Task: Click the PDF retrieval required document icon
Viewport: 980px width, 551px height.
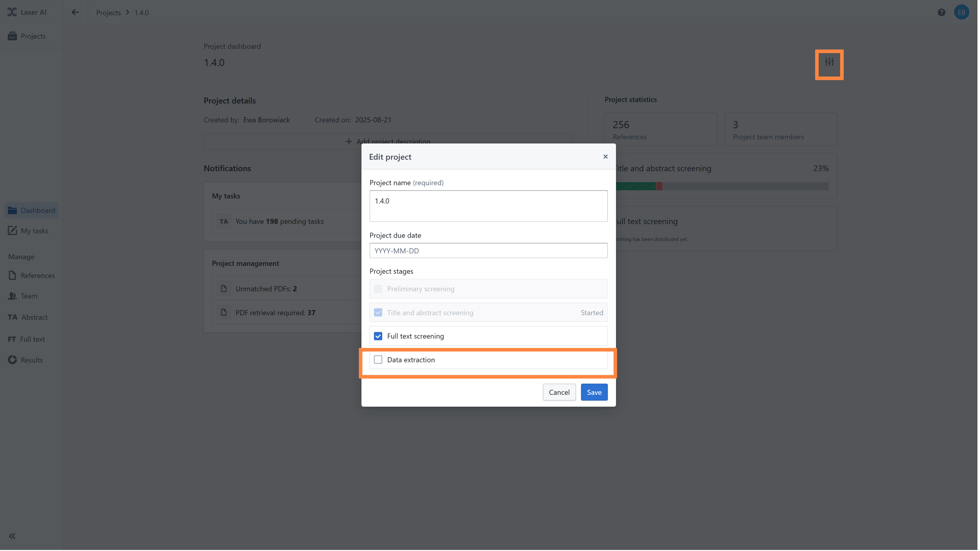Action: click(x=224, y=313)
